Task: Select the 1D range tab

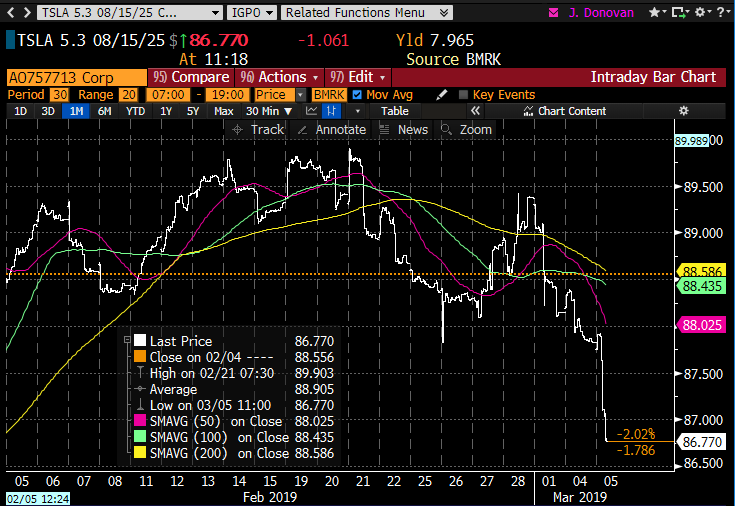Action: [x=21, y=111]
